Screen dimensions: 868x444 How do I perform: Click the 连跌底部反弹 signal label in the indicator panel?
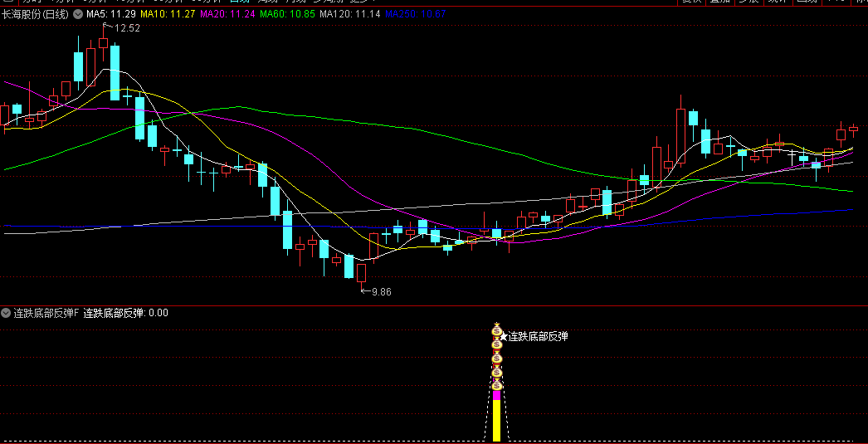coord(538,336)
